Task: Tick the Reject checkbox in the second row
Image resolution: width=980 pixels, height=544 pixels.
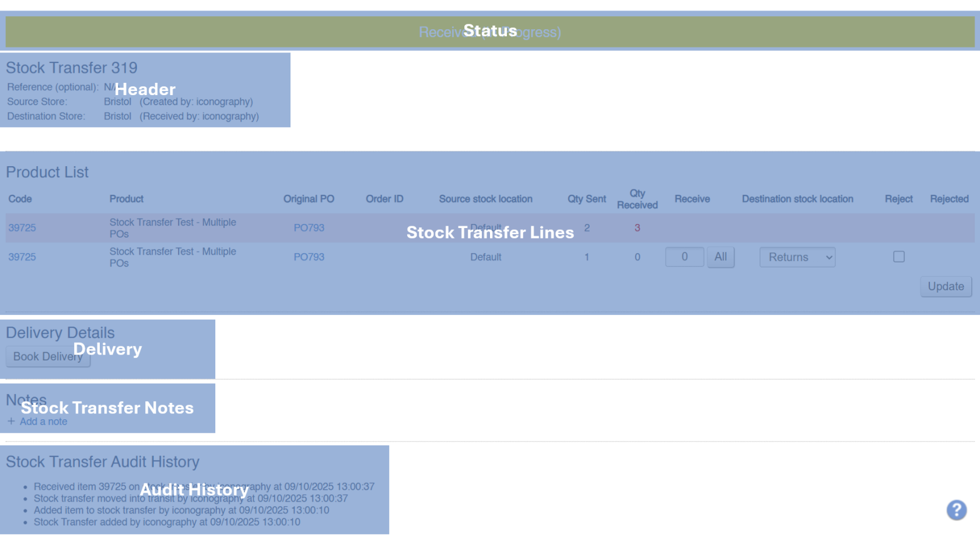Action: (x=898, y=257)
